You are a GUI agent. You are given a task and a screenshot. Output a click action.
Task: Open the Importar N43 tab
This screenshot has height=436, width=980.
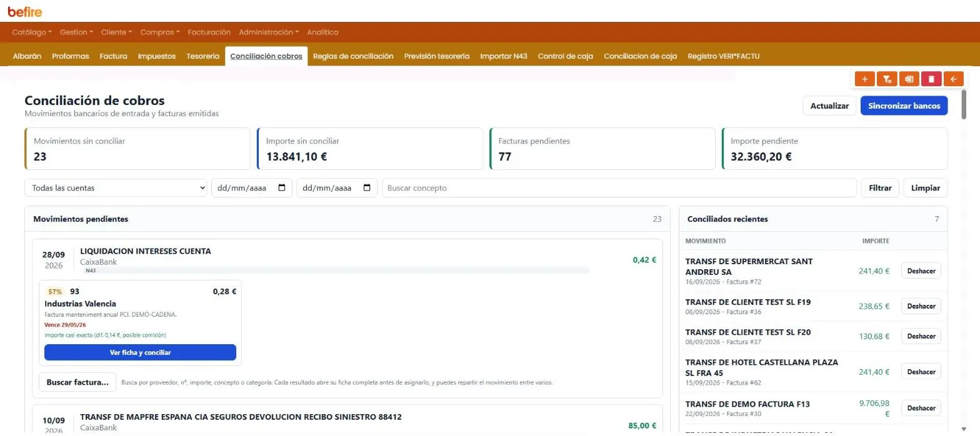504,56
